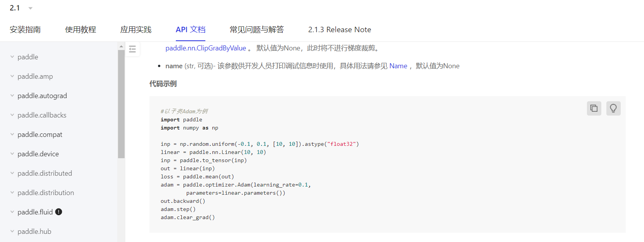
Task: Collapse the paddle entry in the sidebar
Action: [x=12, y=57]
